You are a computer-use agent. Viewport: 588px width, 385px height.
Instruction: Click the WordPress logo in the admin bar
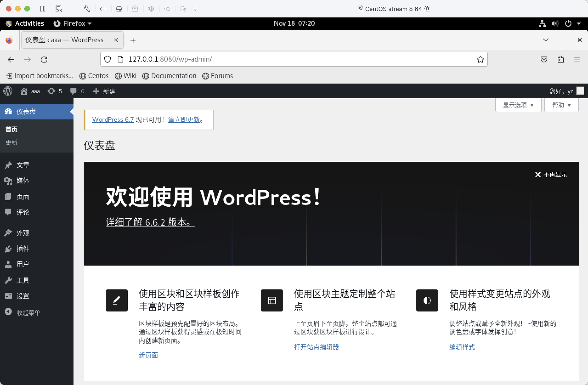[x=8, y=91]
